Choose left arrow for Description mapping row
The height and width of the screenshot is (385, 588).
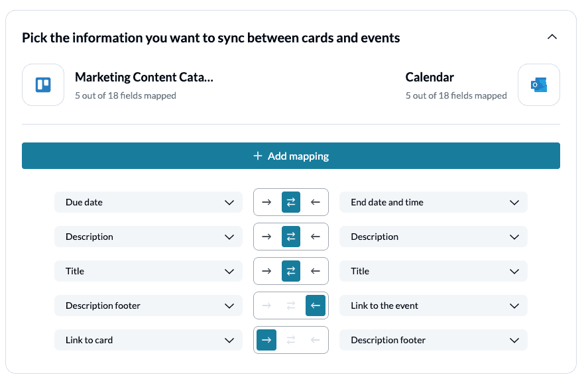click(x=316, y=237)
